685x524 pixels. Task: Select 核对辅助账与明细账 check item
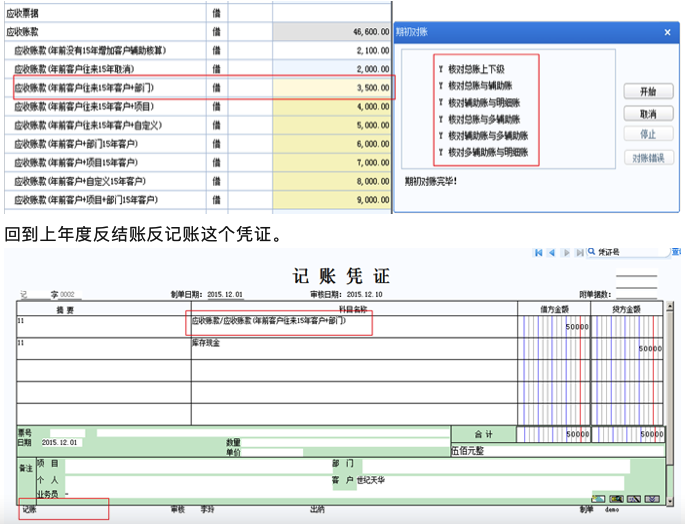(479, 103)
